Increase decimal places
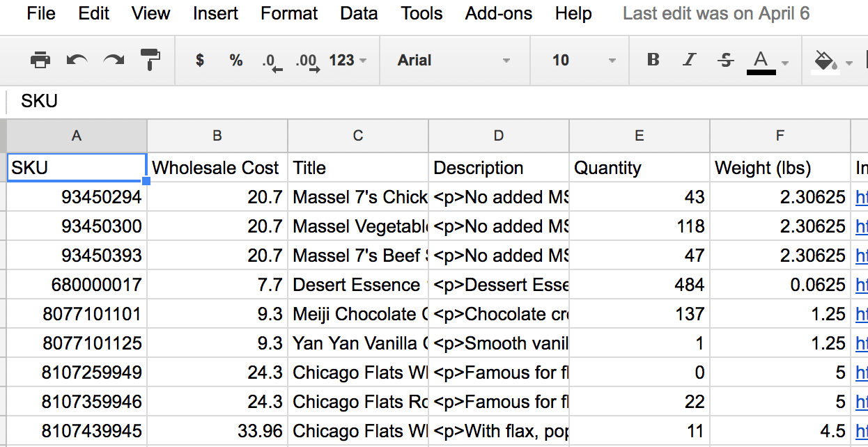 (307, 61)
